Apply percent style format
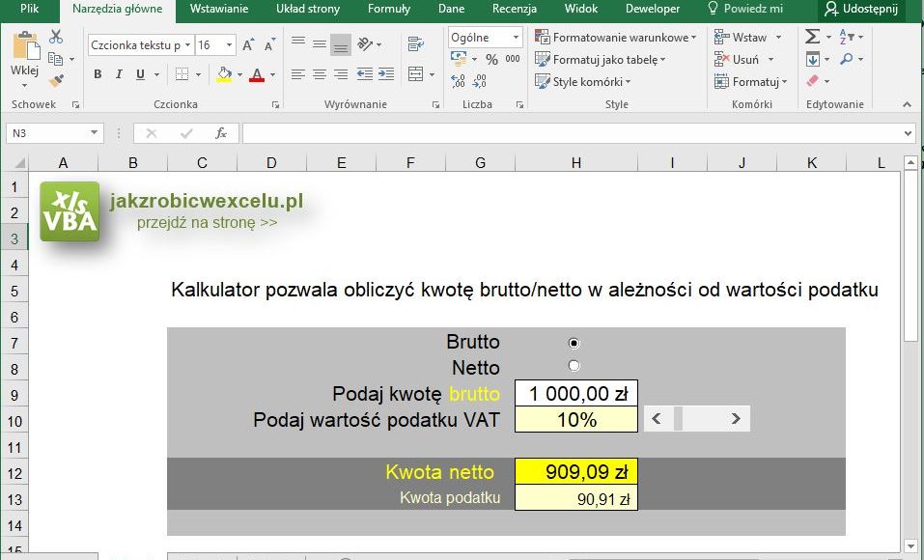 click(491, 60)
